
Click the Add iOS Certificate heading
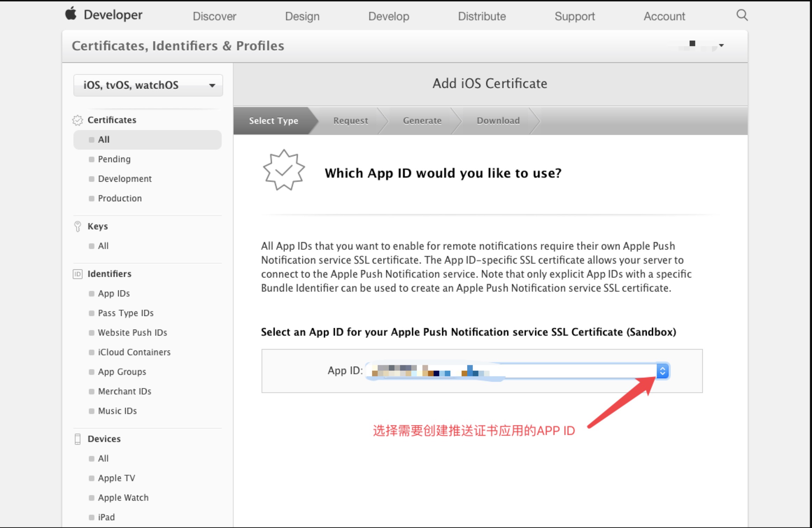(490, 84)
